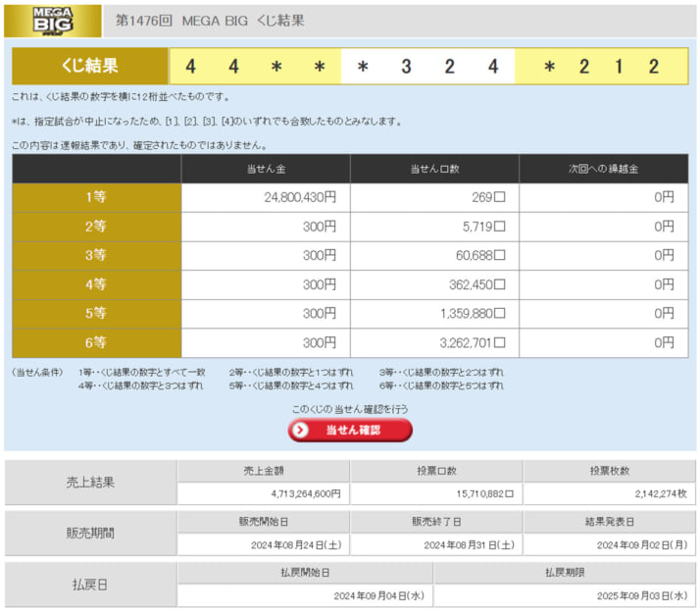The height and width of the screenshot is (614, 700).
Task: Click the red 当せん確認 button
Action: pyautogui.click(x=350, y=430)
